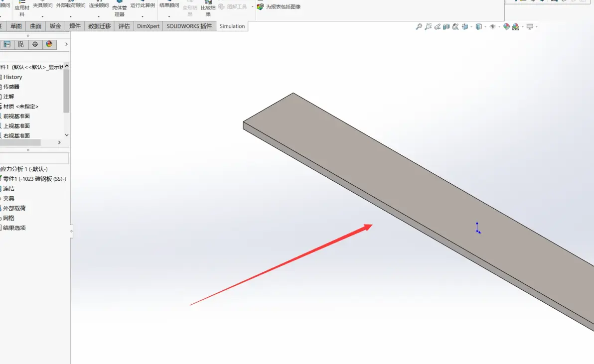Click 应用材料 apply material button
The height and width of the screenshot is (364, 594).
coord(22,8)
